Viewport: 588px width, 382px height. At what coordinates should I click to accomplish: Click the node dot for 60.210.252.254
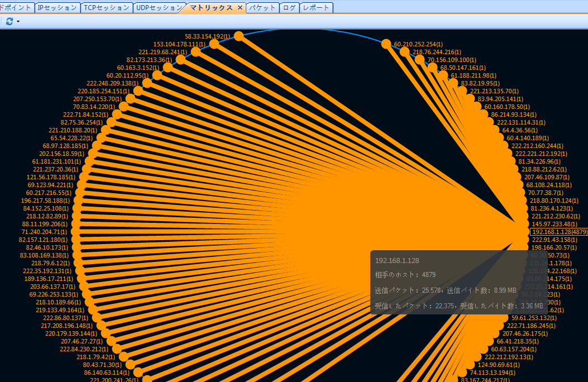[x=386, y=44]
